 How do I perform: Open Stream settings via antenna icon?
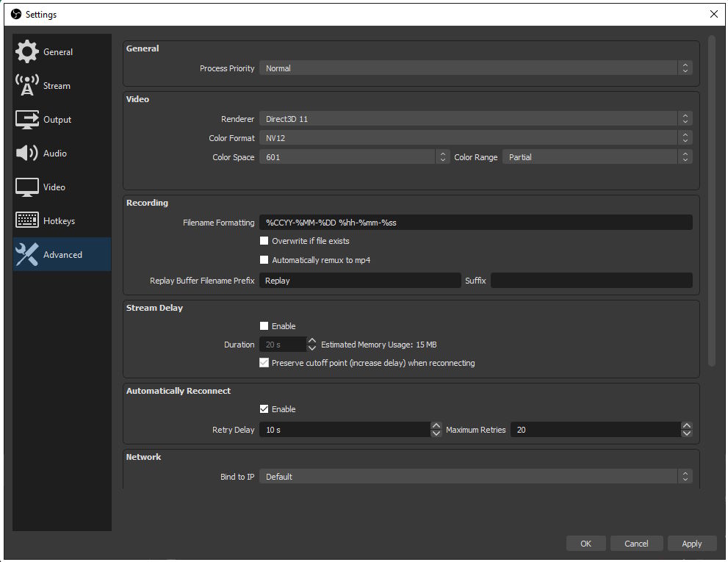click(27, 86)
